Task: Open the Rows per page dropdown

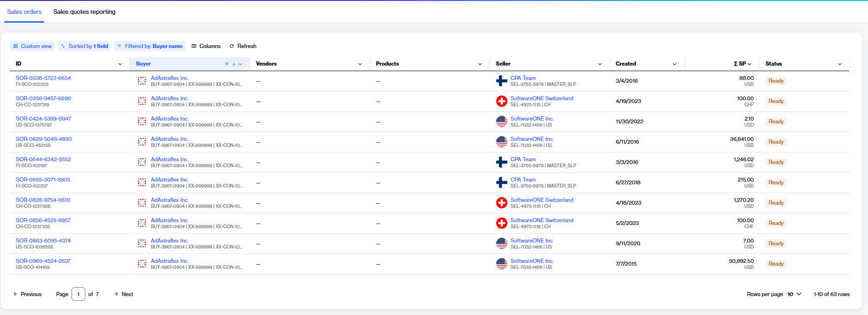Action: click(x=794, y=294)
